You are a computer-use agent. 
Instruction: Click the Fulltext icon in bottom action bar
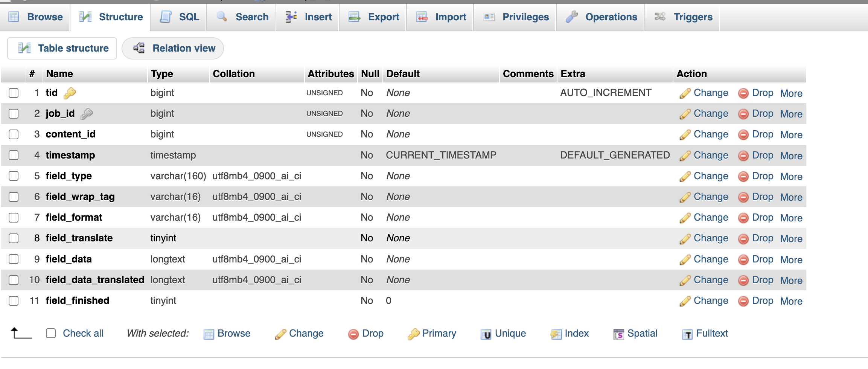coord(687,334)
